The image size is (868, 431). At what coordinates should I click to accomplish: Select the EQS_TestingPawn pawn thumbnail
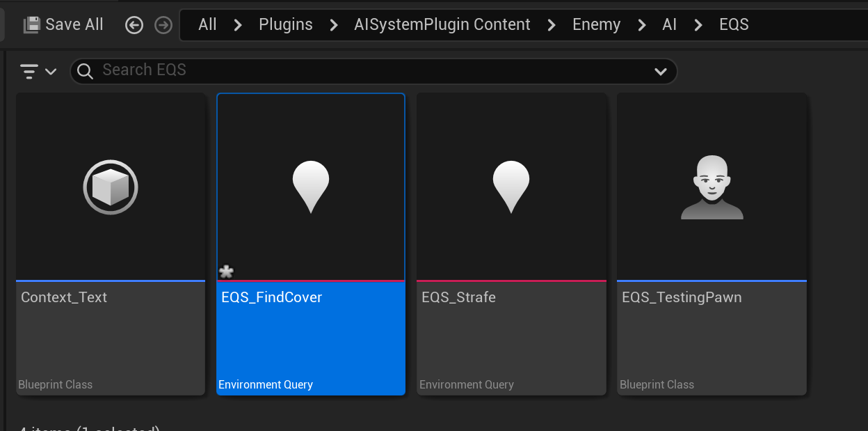pos(712,187)
